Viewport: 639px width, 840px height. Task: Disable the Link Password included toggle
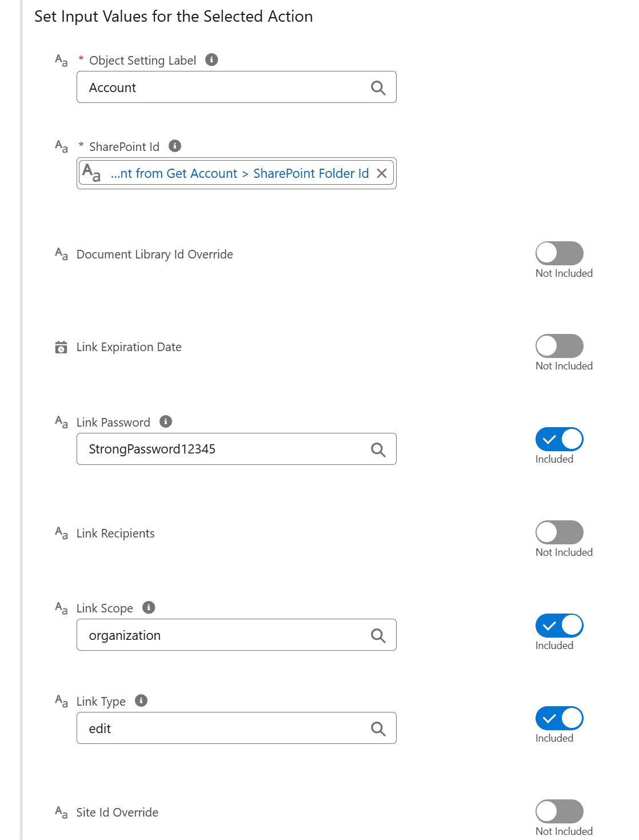[559, 439]
